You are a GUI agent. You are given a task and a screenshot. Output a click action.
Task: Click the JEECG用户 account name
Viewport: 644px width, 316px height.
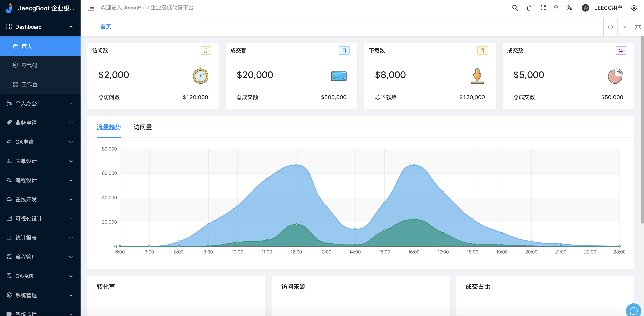(x=608, y=8)
